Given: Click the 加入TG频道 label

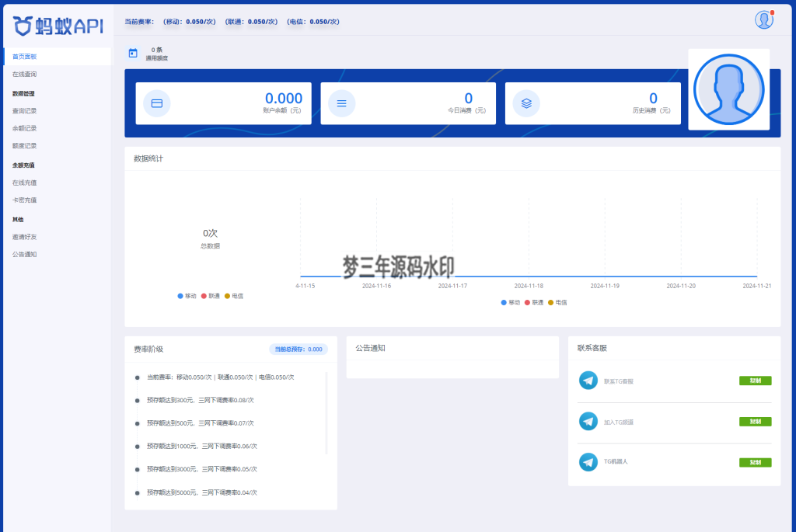Looking at the screenshot, I should [618, 422].
